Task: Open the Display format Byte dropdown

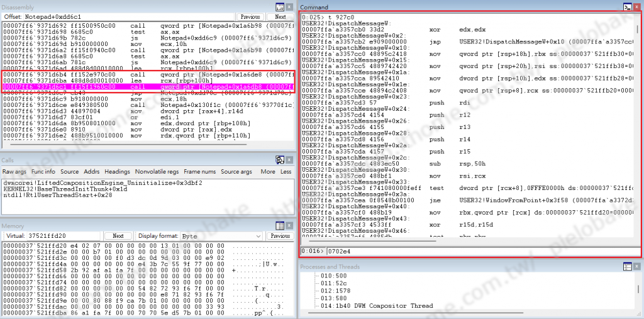Action: [x=222, y=236]
